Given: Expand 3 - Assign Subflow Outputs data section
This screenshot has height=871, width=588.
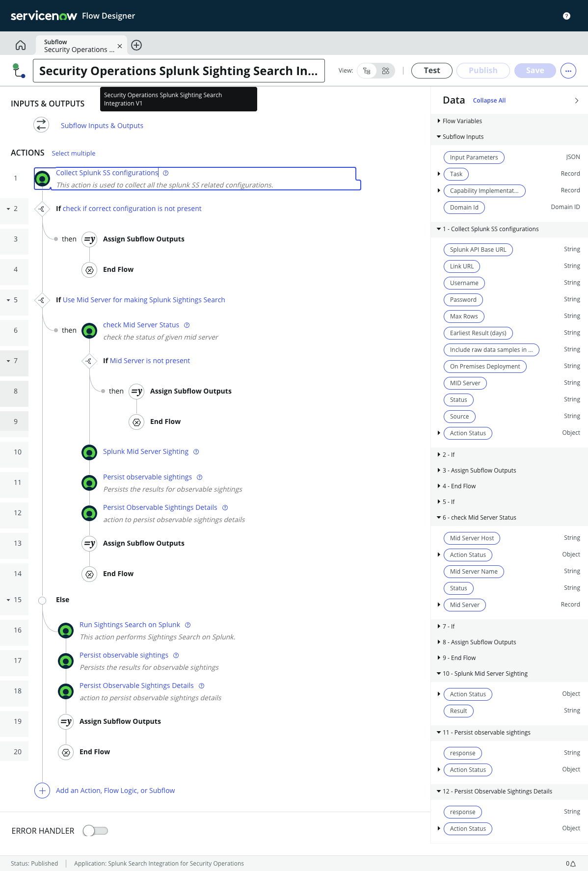Looking at the screenshot, I should point(439,470).
